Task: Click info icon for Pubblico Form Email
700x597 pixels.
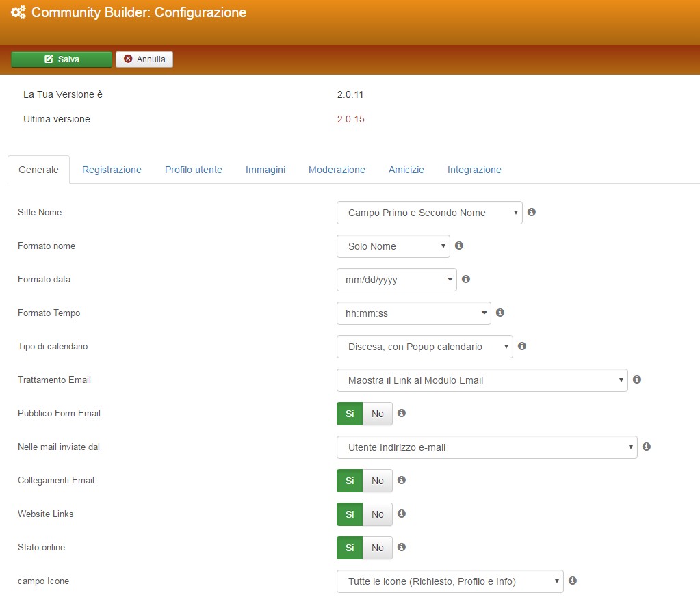Action: click(x=402, y=413)
